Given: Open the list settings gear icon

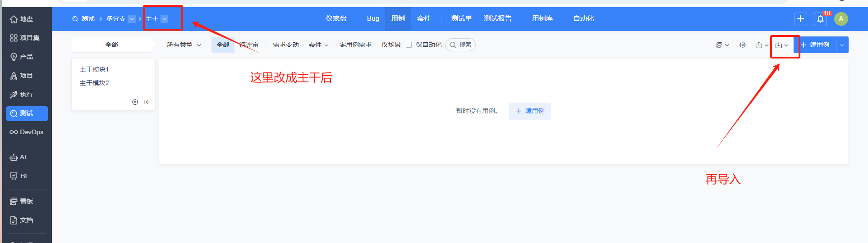Looking at the screenshot, I should pos(743,45).
